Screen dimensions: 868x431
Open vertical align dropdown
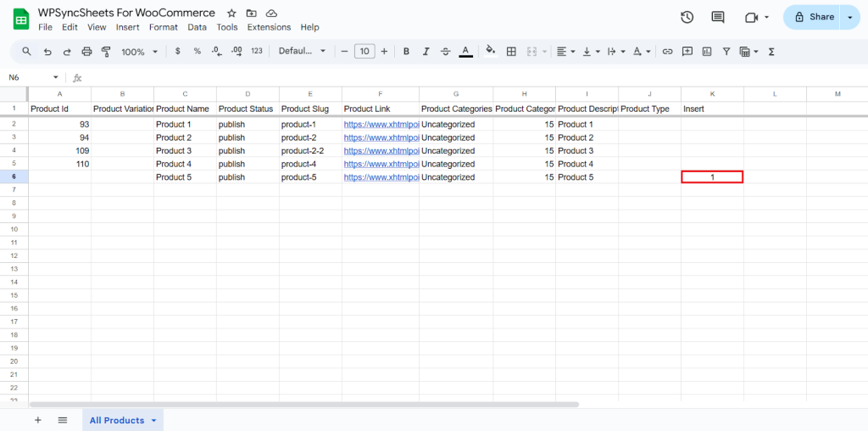pyautogui.click(x=591, y=52)
